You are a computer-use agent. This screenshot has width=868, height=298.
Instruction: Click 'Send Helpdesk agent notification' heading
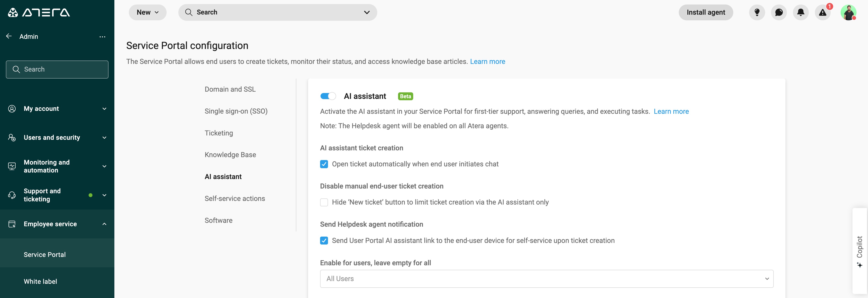click(x=371, y=224)
